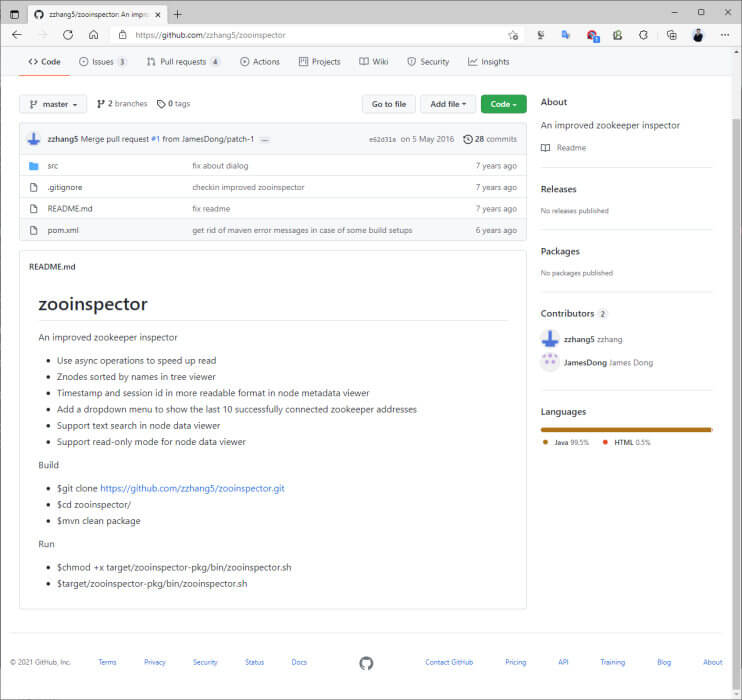Open the green Code dropdown
Viewport: 742px width, 700px height.
click(504, 104)
